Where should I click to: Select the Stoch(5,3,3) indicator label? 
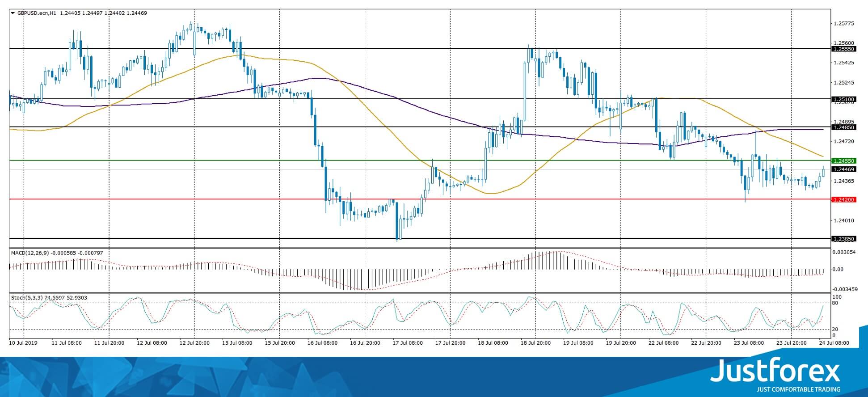pos(27,298)
